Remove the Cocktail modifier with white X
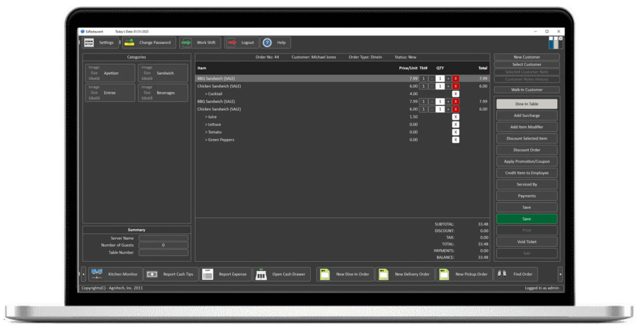The width and height of the screenshot is (644, 336). 456,94
